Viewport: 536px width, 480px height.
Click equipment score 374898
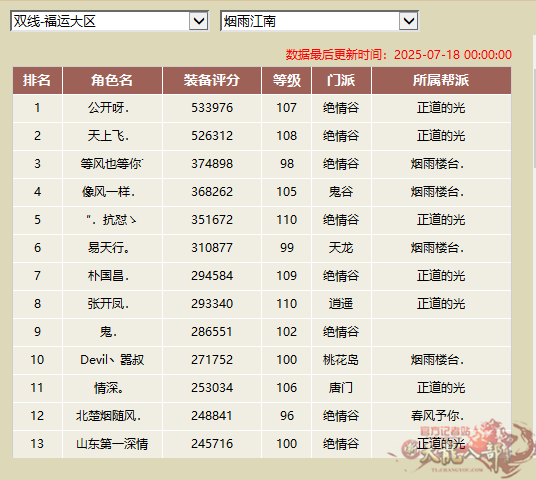click(x=212, y=164)
